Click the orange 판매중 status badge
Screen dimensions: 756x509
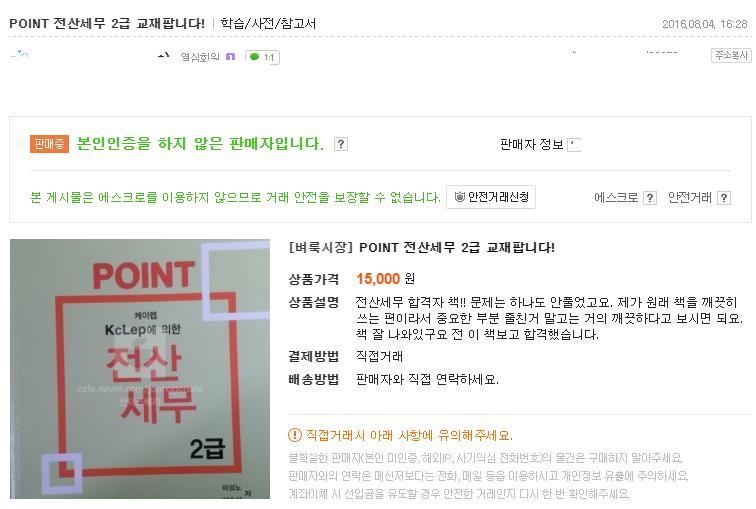tap(49, 144)
